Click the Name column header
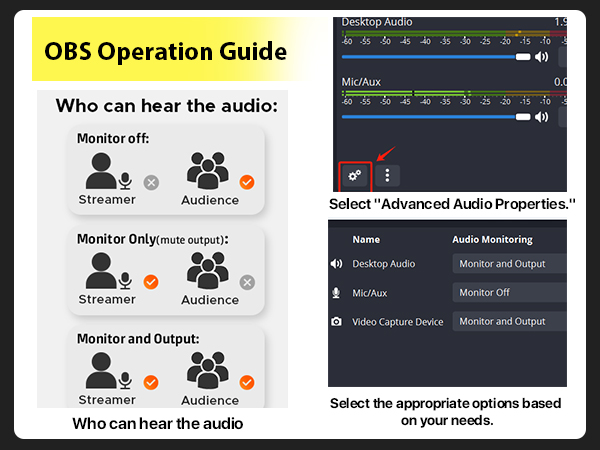This screenshot has height=450, width=600. click(x=366, y=239)
